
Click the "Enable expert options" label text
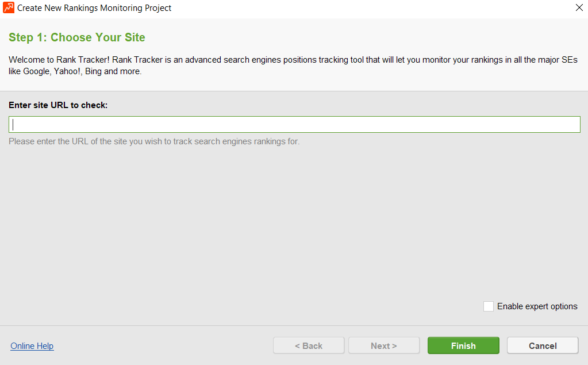coord(537,306)
